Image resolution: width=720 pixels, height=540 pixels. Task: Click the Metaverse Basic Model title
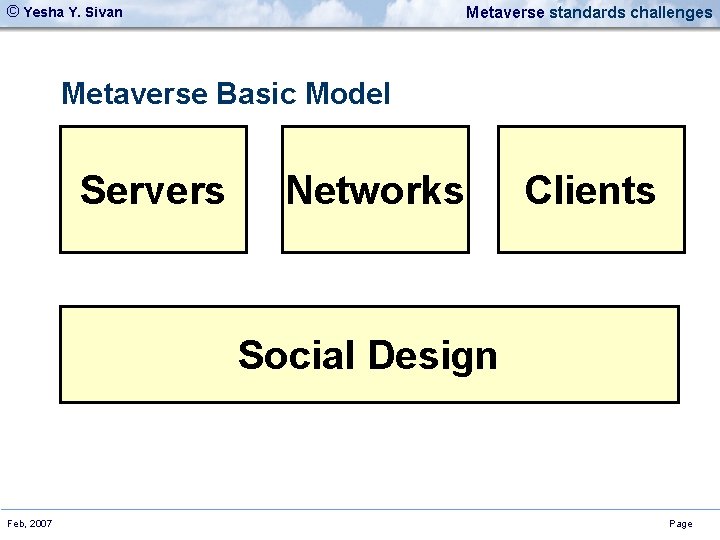click(225, 94)
